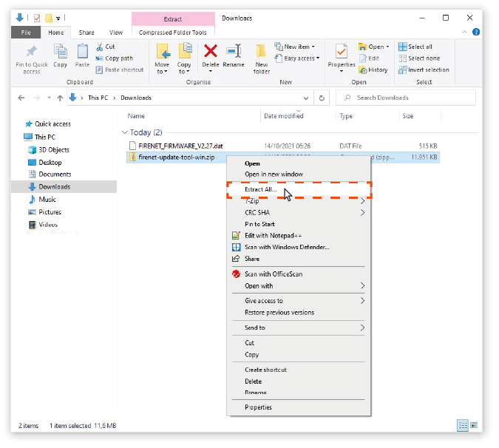
Task: Open recent locations dropdown arrow
Action: [49, 98]
